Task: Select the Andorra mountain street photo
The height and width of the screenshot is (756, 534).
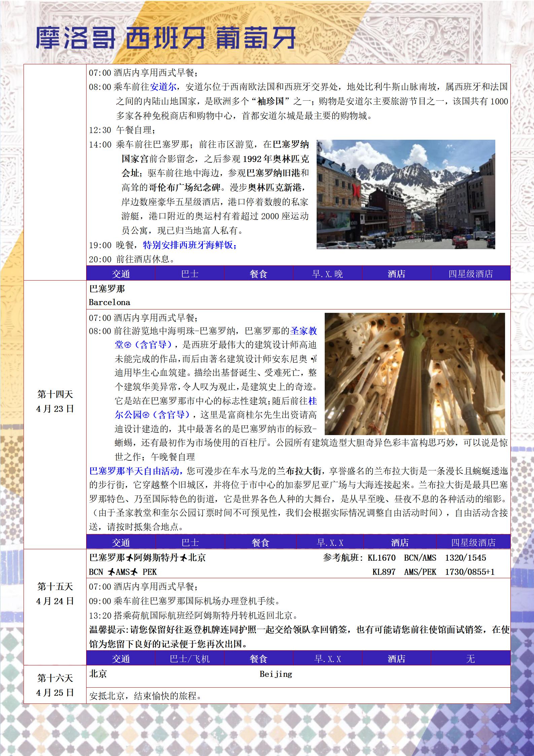Action: coord(406,194)
